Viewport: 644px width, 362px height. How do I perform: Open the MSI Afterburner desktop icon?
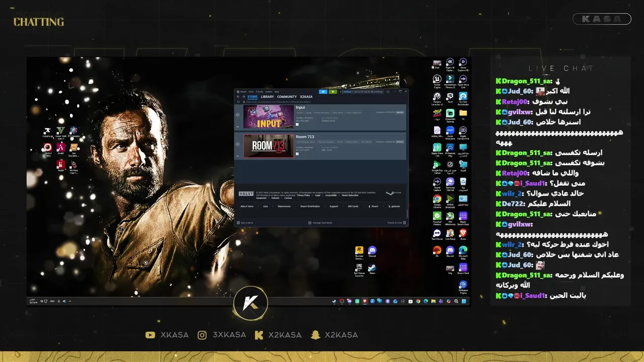(x=450, y=216)
